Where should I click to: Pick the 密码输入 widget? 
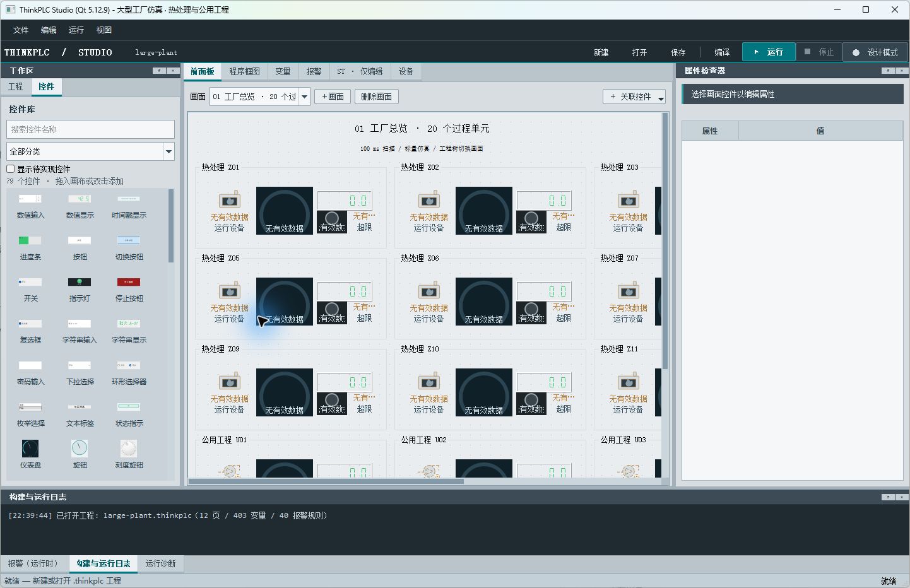point(30,373)
